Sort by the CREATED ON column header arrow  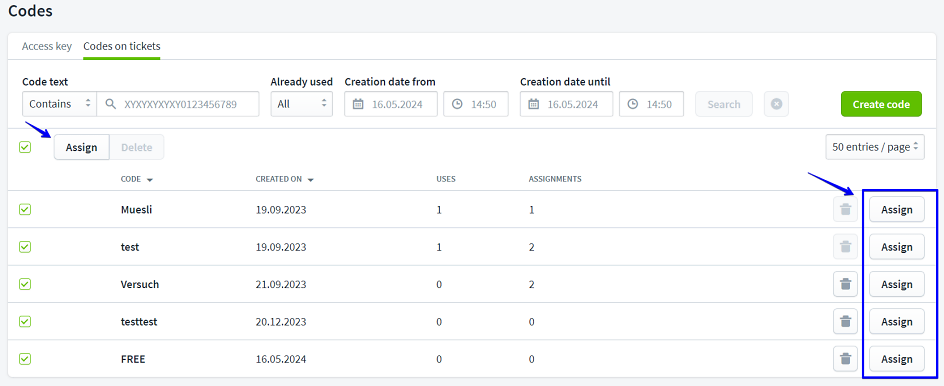310,179
